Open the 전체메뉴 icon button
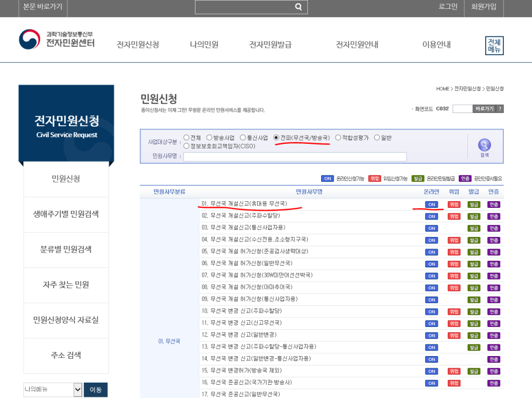The width and height of the screenshot is (532, 398). tap(494, 46)
